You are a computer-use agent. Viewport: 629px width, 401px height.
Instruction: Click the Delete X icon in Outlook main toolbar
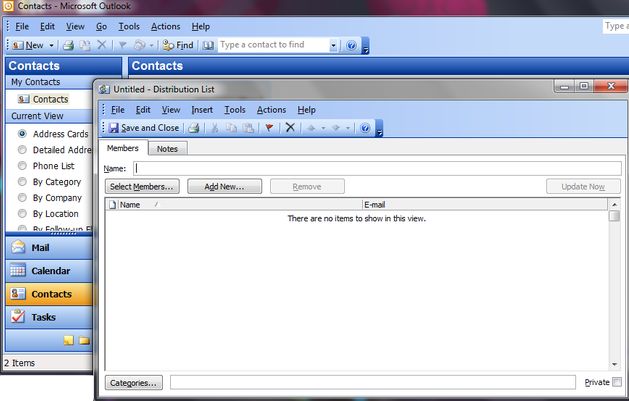102,45
